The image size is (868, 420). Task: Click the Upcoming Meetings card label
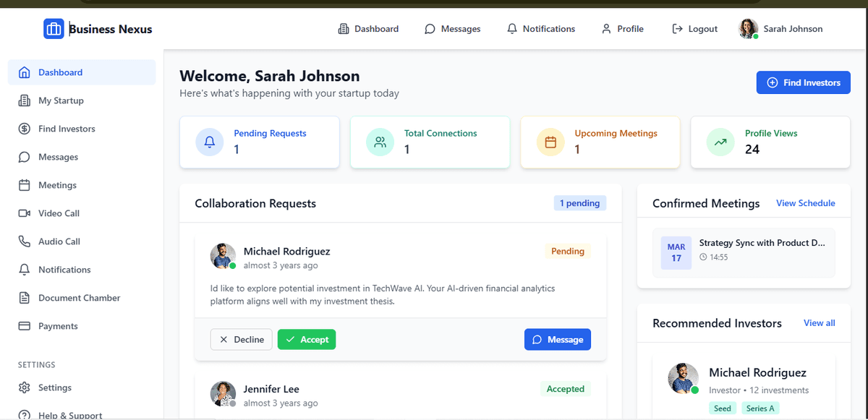coord(616,134)
